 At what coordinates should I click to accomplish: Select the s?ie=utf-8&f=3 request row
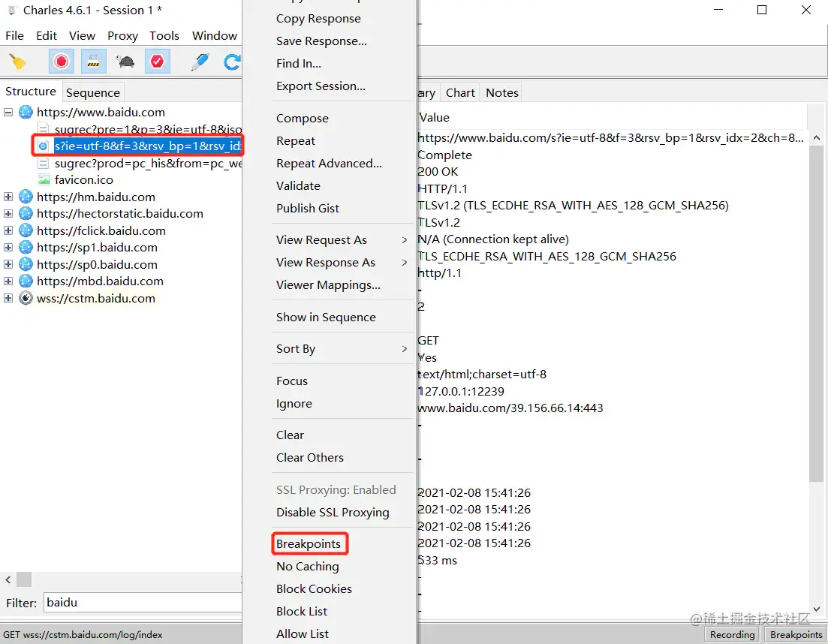[148, 146]
